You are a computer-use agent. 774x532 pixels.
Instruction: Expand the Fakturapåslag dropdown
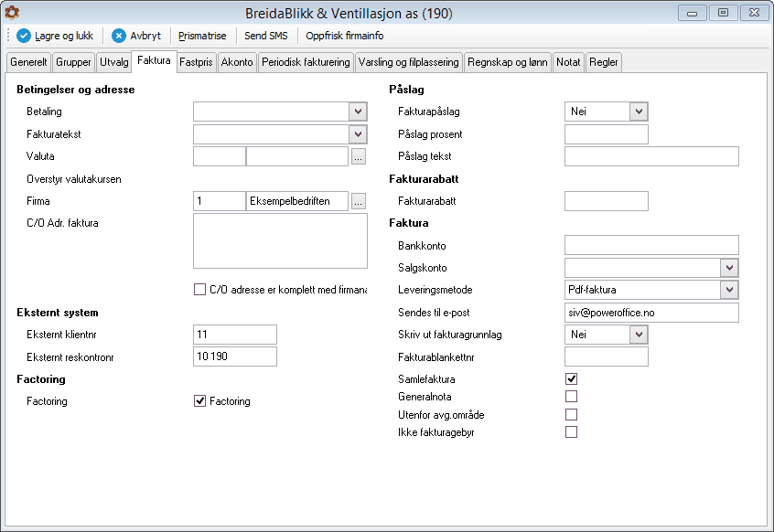pos(639,112)
